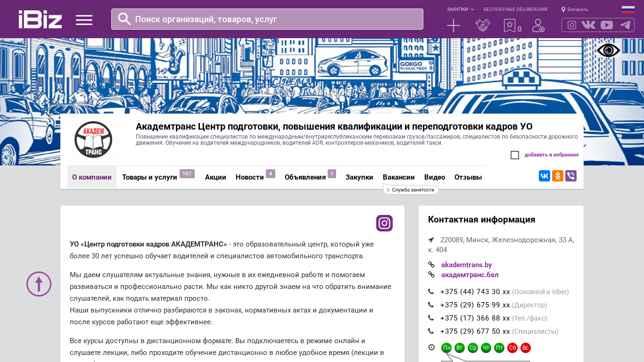Toggle the accessibility eye view mode
Image resolution: width=644 pixels, height=362 pixels.
point(608,50)
